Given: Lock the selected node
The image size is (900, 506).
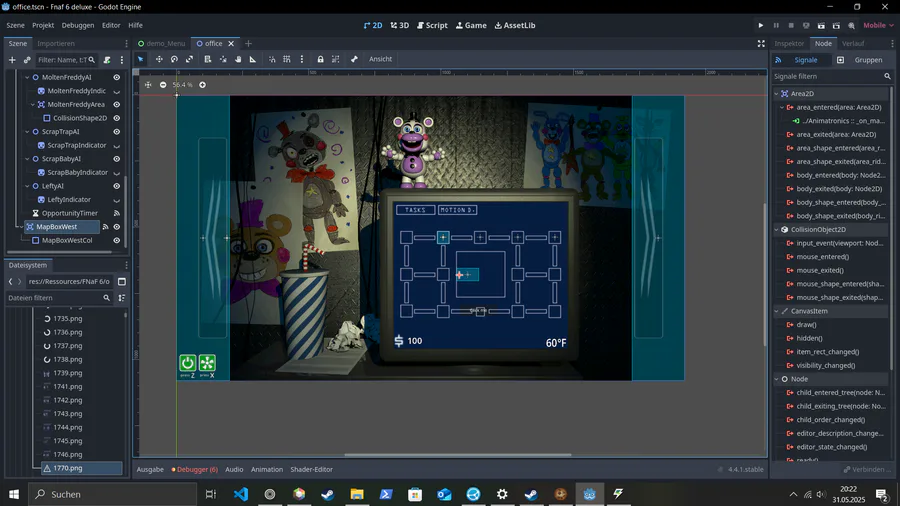Looking at the screenshot, I should coord(320,59).
